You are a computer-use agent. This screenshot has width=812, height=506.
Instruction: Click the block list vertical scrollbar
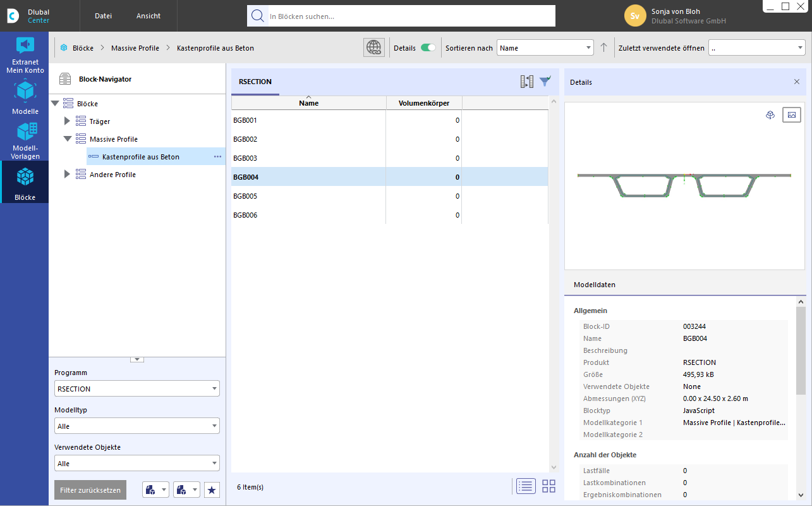click(x=554, y=285)
